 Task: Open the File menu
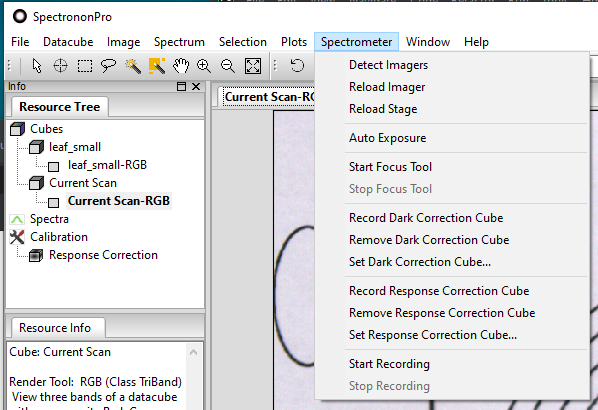click(20, 42)
